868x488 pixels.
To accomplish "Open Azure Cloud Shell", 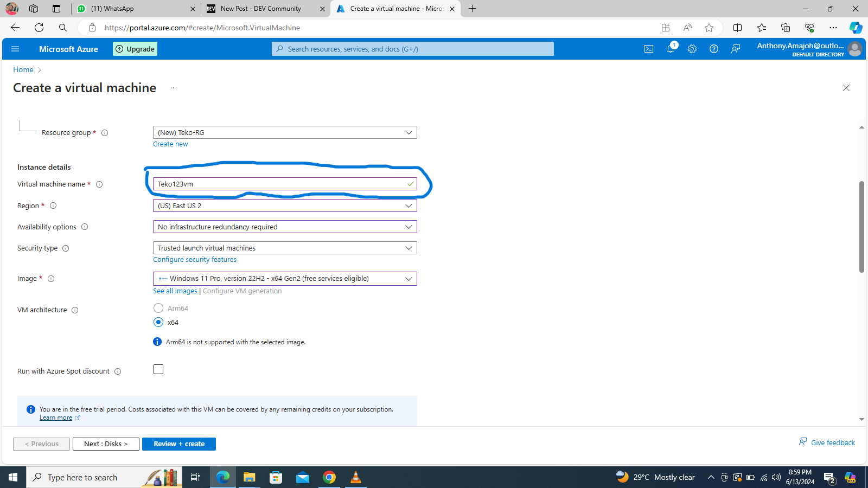I will coord(649,49).
